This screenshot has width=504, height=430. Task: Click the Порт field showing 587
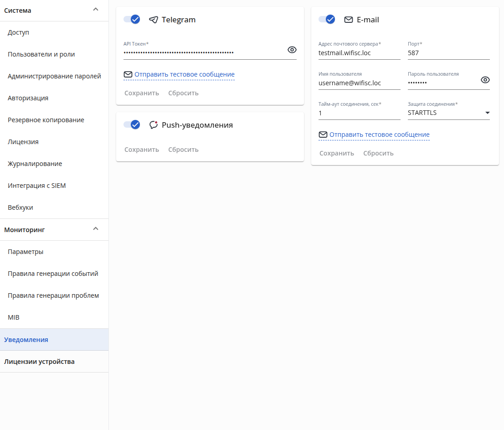(x=449, y=53)
